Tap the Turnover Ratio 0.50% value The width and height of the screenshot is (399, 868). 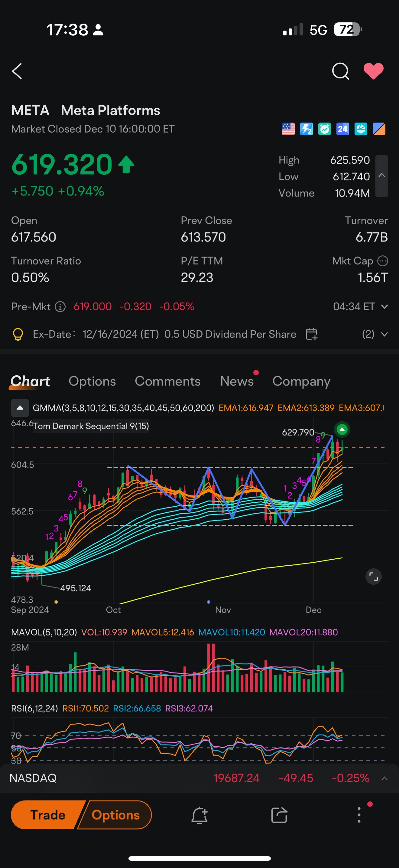tap(30, 278)
